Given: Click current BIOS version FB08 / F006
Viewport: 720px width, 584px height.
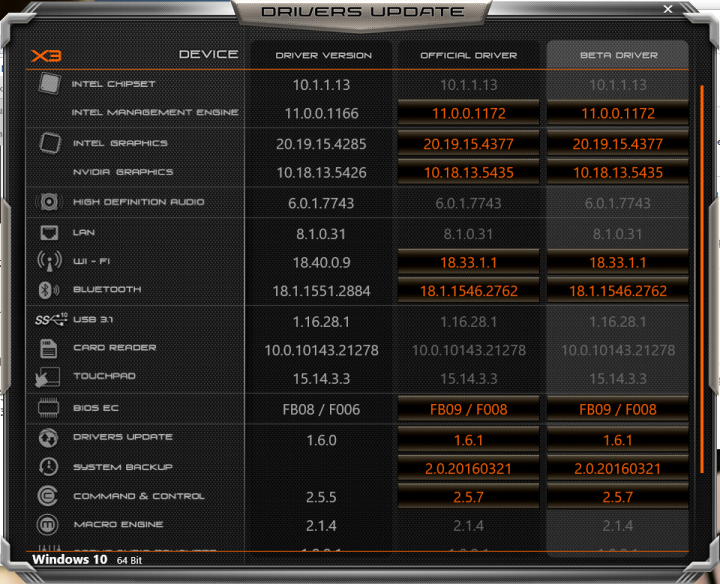Looking at the screenshot, I should [321, 409].
